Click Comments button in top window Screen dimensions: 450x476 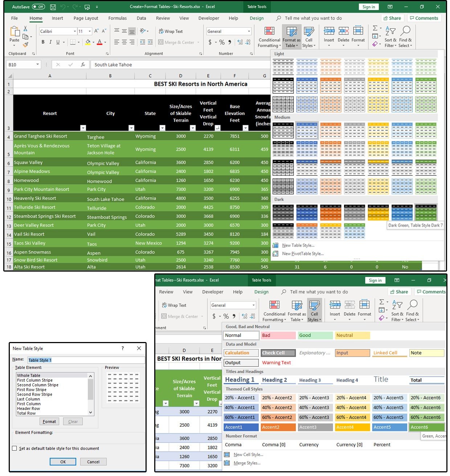coord(424,18)
